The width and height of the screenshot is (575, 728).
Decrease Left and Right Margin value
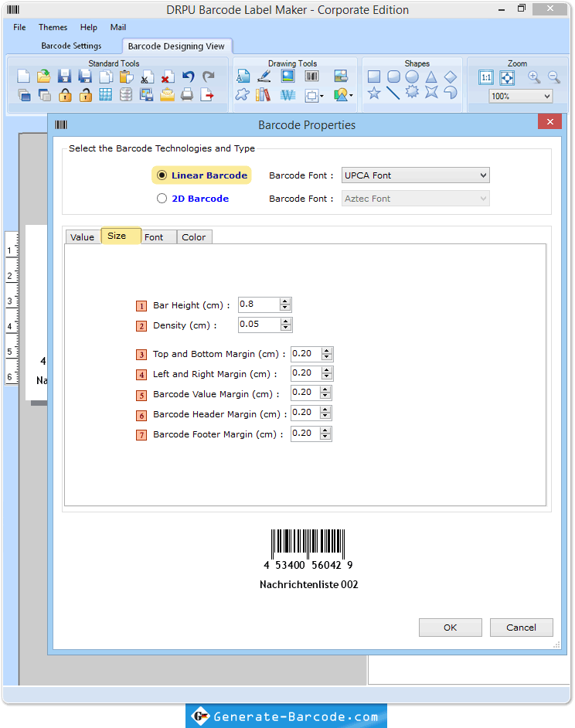click(x=326, y=376)
